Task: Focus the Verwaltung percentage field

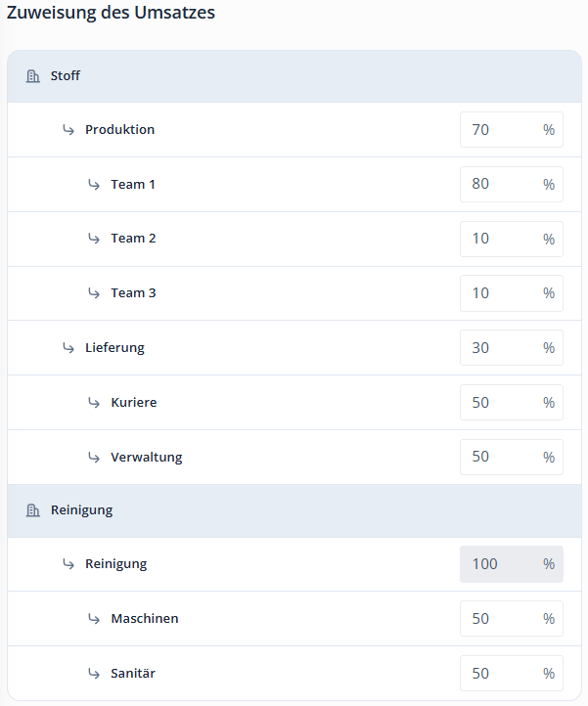Action: tap(499, 457)
